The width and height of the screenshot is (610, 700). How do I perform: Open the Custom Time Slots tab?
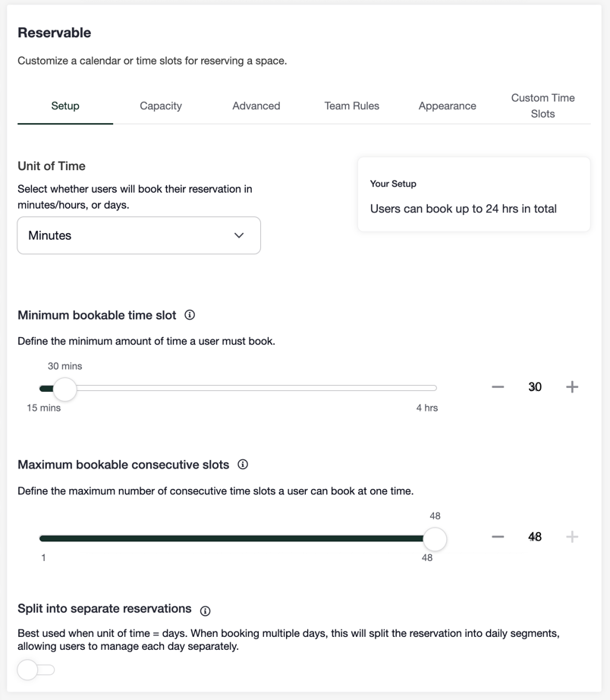542,106
